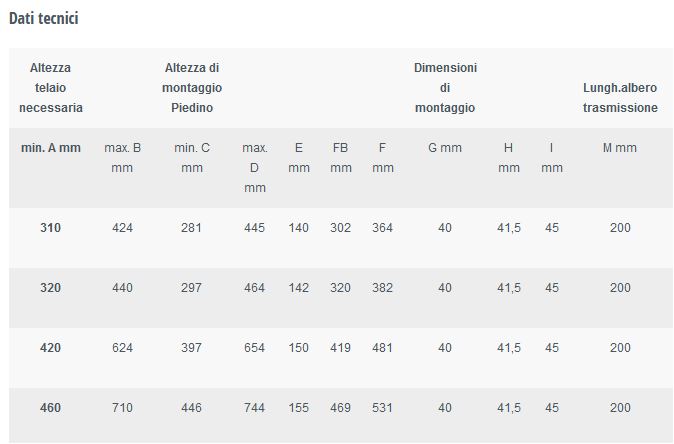Image resolution: width=674 pixels, height=444 pixels.
Task: Select the 'Altezza telaio necessaria' header
Action: tap(51, 88)
